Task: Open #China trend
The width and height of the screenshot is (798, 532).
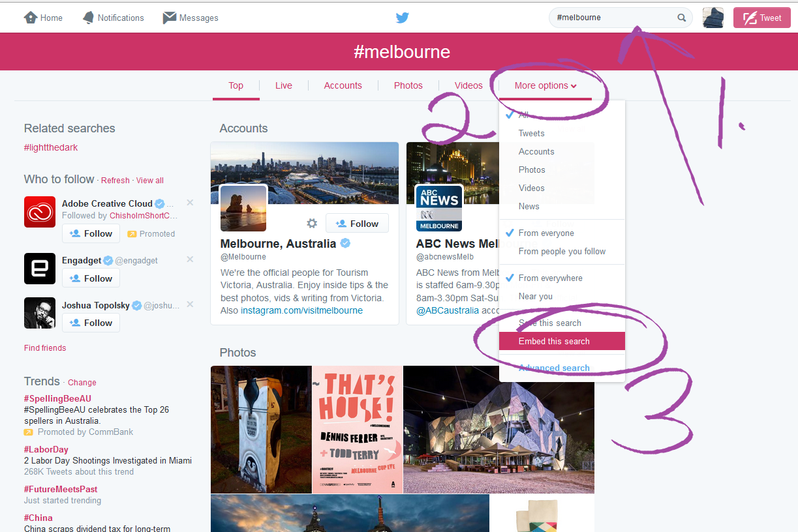Action: coord(38,518)
